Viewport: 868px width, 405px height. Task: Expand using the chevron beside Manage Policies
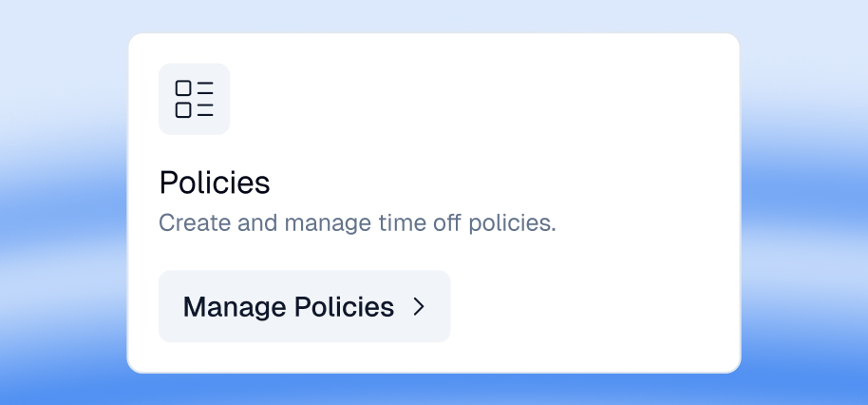click(x=419, y=306)
